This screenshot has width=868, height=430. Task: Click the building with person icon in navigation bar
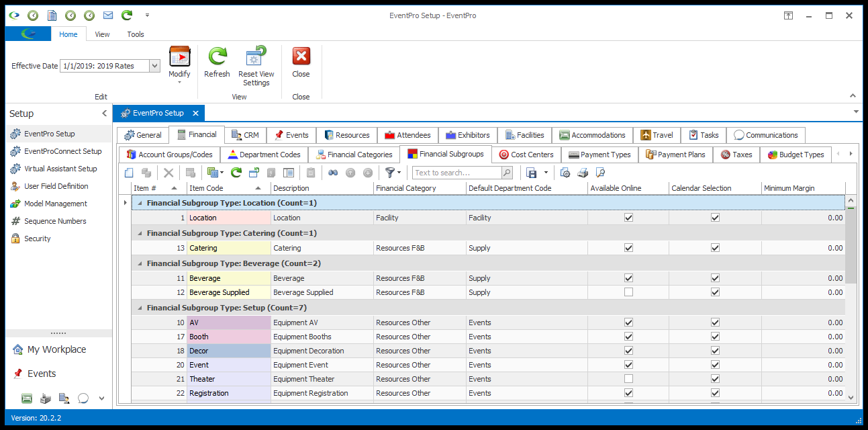pyautogui.click(x=64, y=398)
